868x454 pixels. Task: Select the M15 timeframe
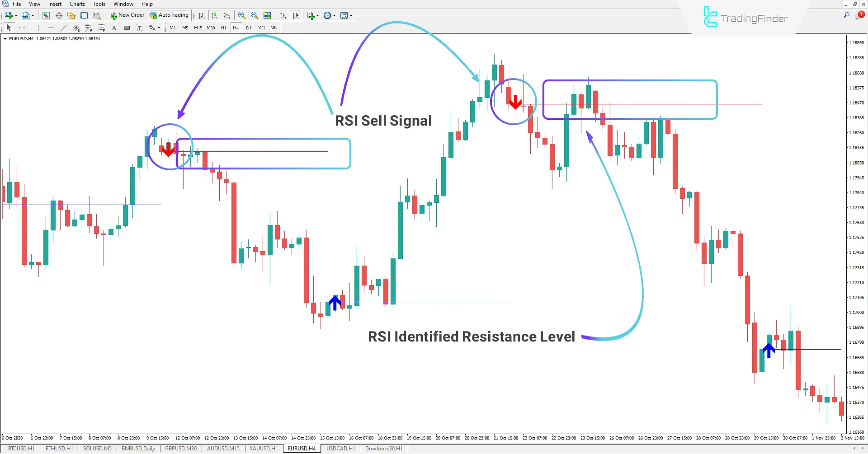point(198,28)
